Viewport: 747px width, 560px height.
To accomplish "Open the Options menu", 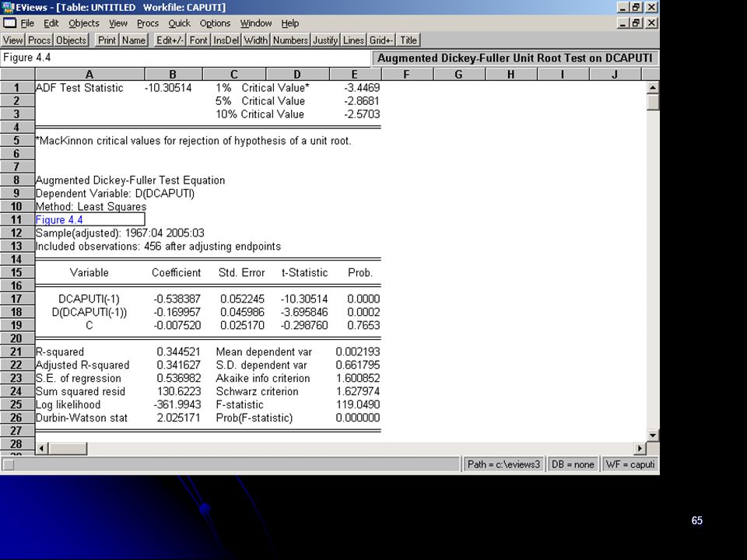I will [215, 23].
